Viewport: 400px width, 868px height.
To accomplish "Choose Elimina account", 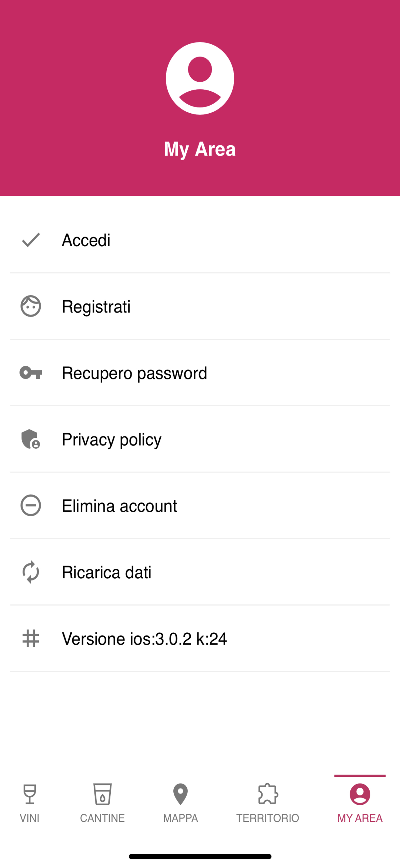I will [200, 505].
